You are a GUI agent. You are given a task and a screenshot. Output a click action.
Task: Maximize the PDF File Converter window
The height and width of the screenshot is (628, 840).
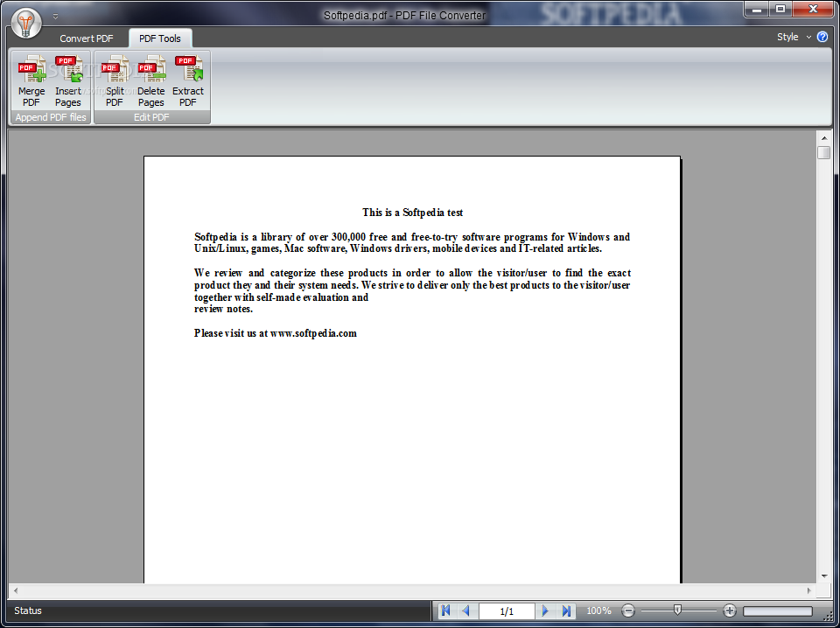780,9
